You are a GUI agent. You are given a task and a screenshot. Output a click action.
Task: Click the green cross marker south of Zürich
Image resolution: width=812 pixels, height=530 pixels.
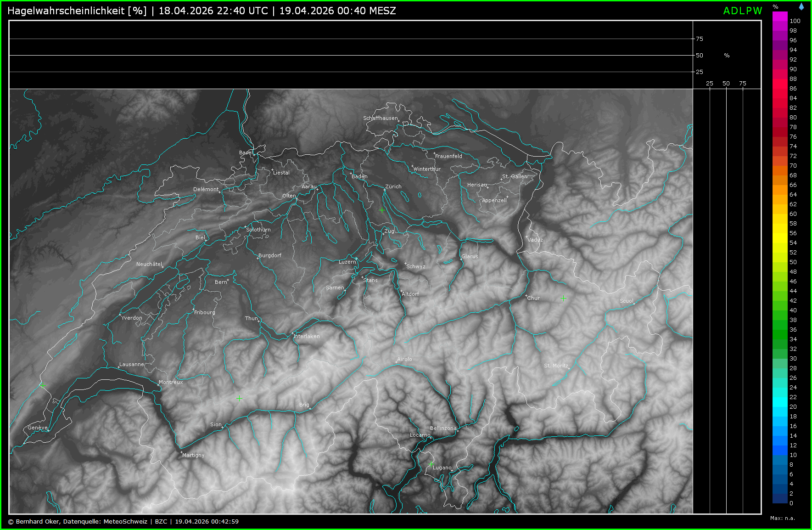point(382,210)
